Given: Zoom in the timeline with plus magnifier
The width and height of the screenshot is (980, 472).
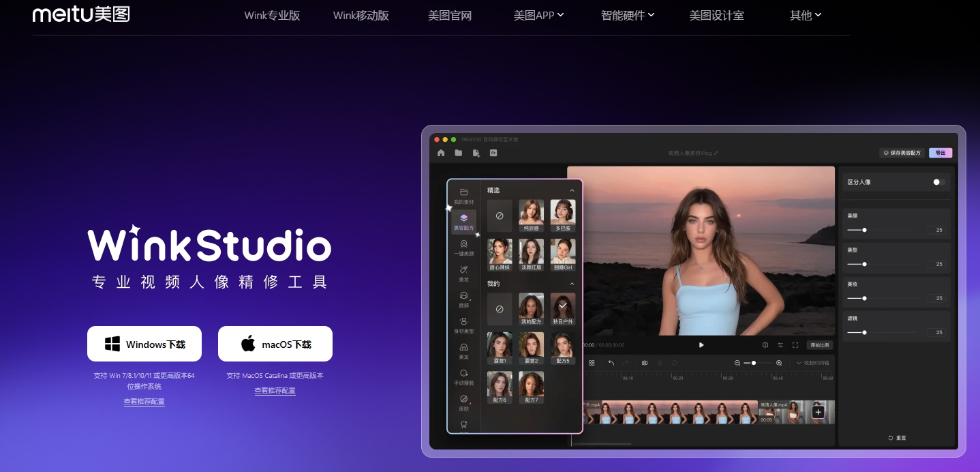Looking at the screenshot, I should pyautogui.click(x=779, y=363).
